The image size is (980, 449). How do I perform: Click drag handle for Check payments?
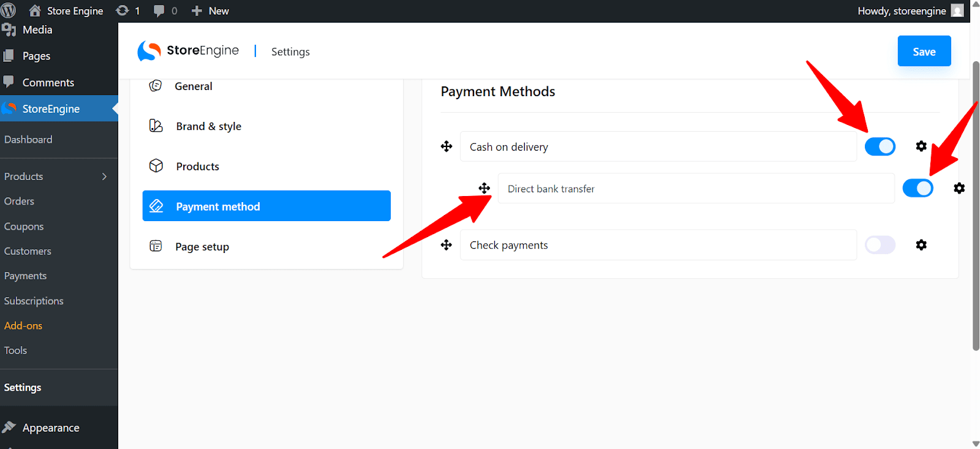[447, 245]
